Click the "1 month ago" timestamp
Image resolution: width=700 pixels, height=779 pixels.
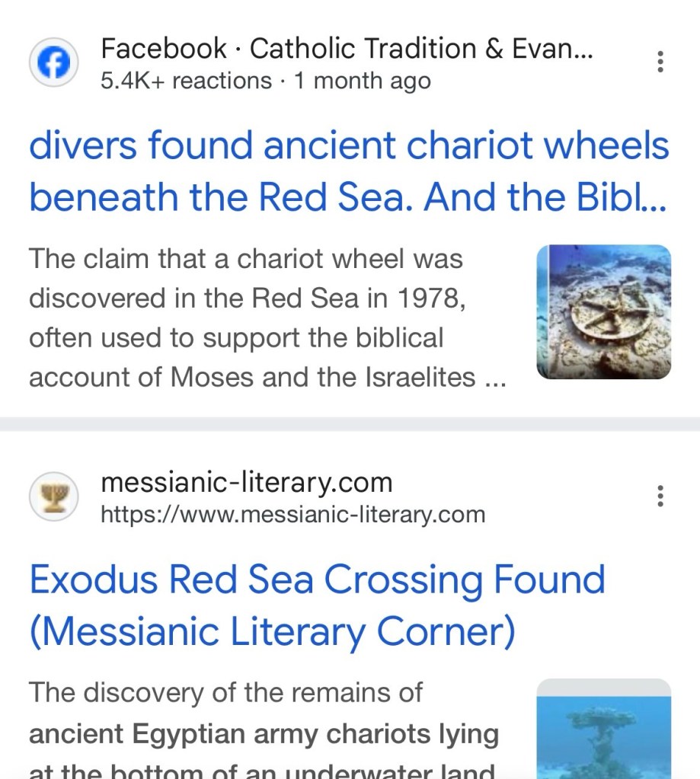pos(363,81)
